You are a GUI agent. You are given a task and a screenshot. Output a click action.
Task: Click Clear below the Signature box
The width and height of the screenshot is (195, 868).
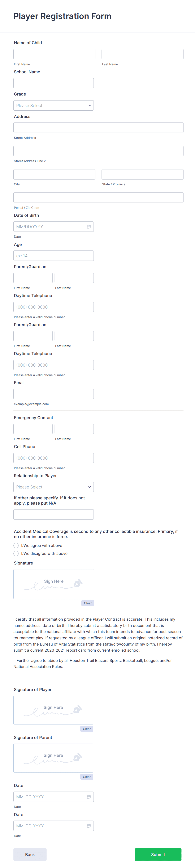[88, 603]
